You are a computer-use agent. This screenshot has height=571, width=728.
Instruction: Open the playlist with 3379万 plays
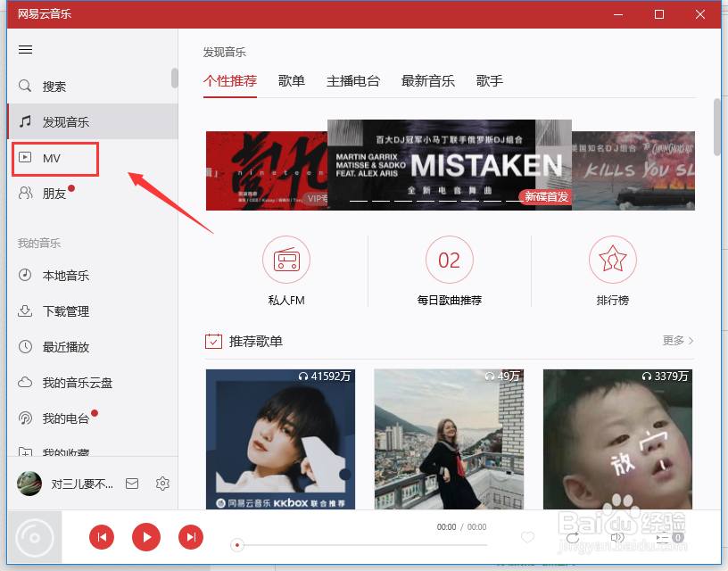point(617,439)
